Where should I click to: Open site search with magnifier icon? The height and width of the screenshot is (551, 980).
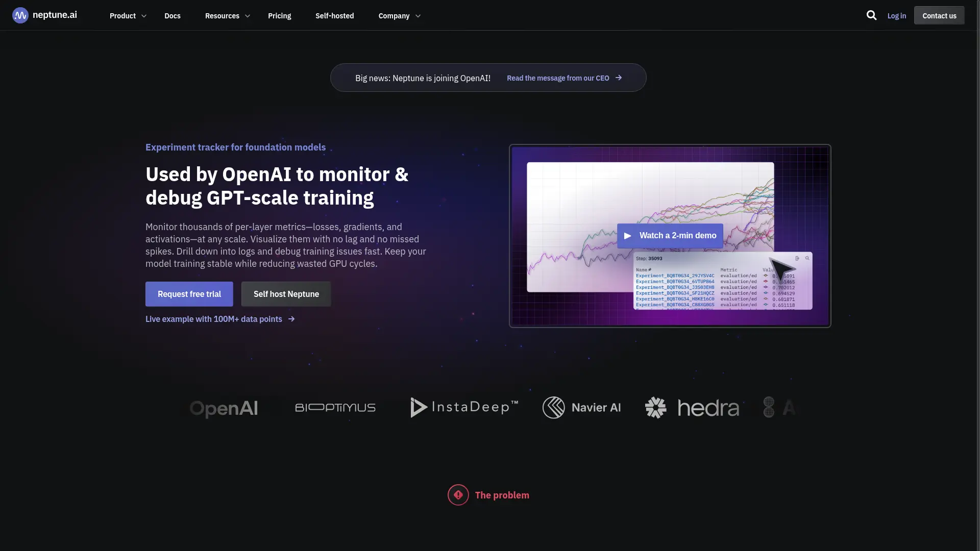[871, 15]
